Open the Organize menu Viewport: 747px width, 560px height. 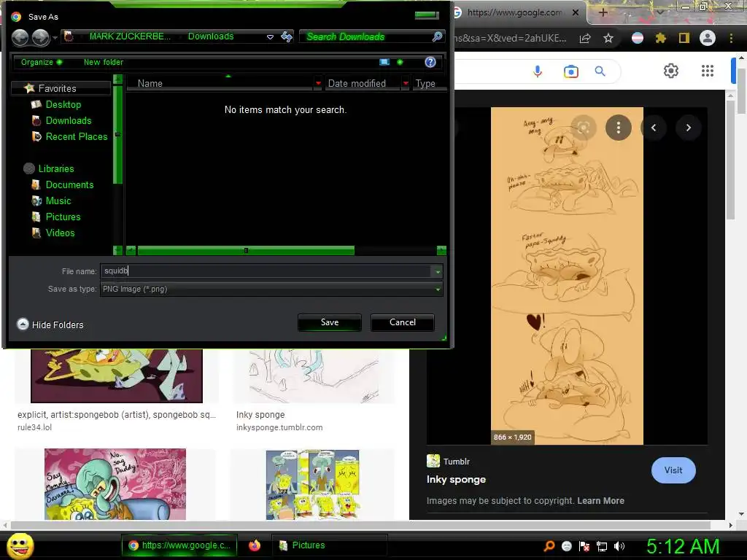[42, 62]
